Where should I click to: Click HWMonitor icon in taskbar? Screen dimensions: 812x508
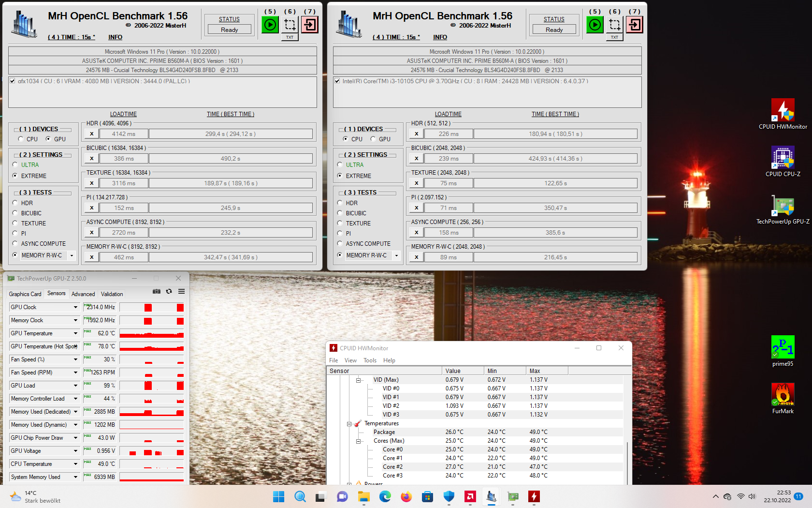coord(534,496)
